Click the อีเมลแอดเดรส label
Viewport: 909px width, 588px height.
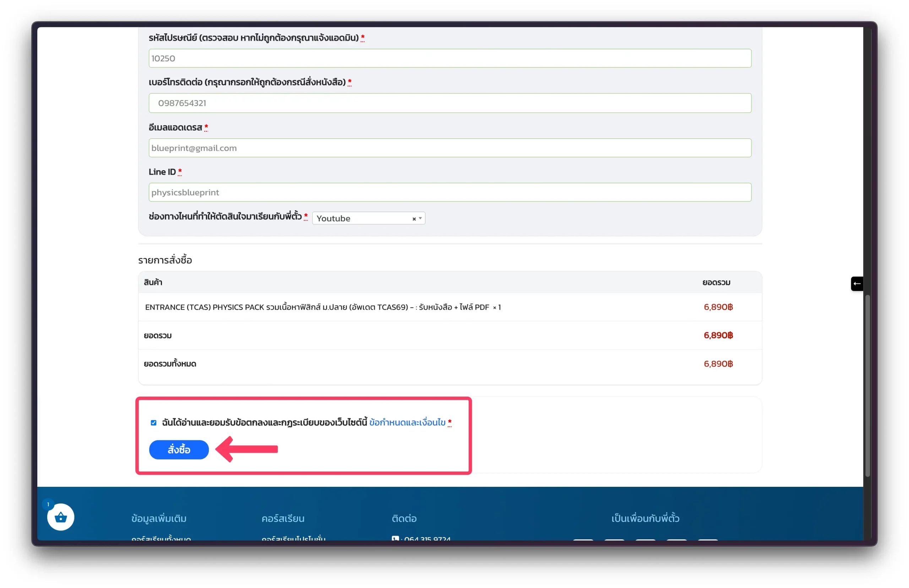175,127
